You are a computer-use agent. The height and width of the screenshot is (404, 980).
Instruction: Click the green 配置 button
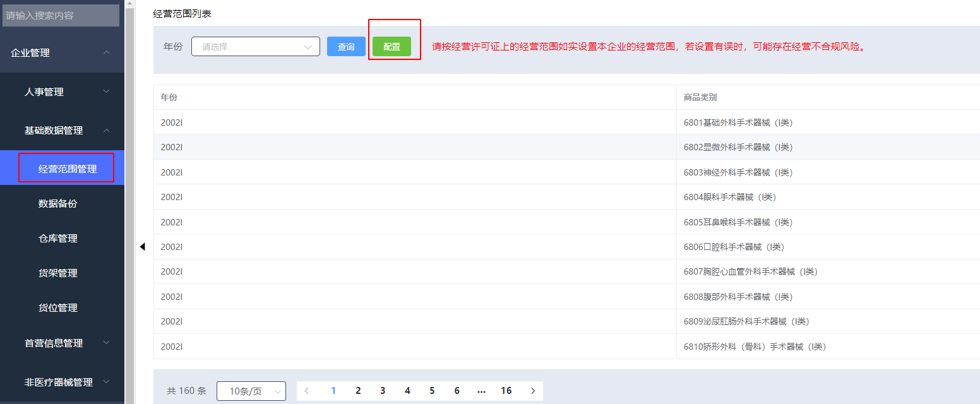pos(391,47)
